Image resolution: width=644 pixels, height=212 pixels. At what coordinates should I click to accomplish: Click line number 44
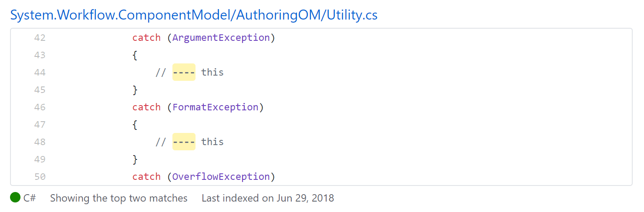point(40,73)
